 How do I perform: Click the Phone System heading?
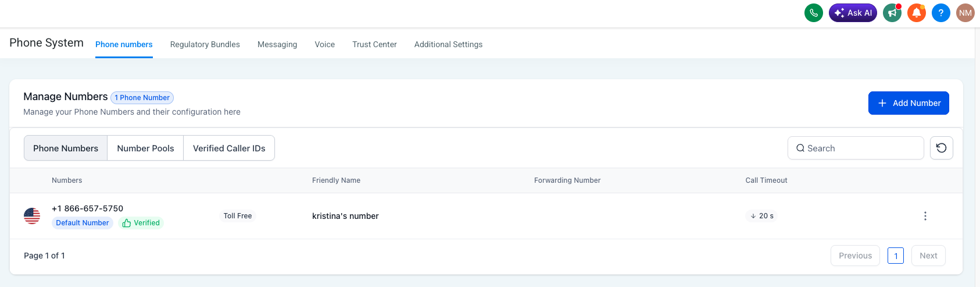pyautogui.click(x=47, y=43)
